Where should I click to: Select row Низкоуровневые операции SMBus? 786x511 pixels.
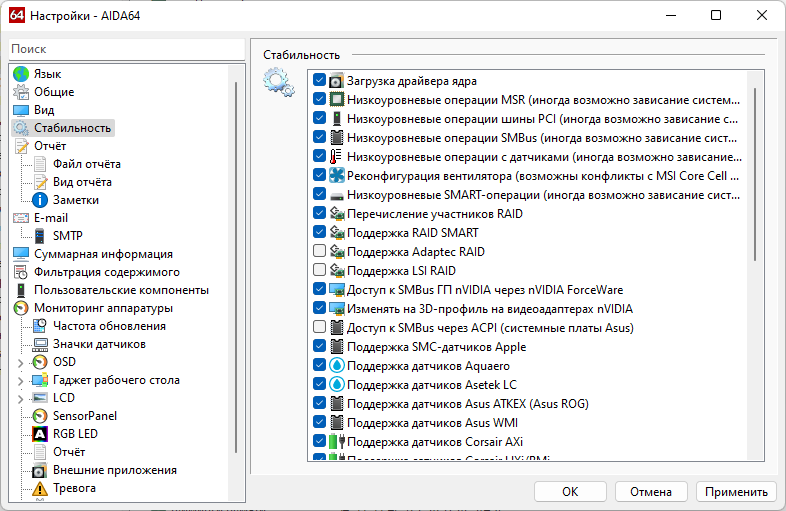(542, 137)
